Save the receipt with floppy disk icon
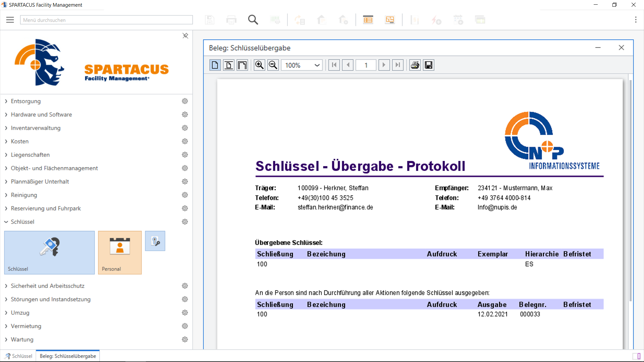This screenshot has width=644, height=362. coord(429,65)
